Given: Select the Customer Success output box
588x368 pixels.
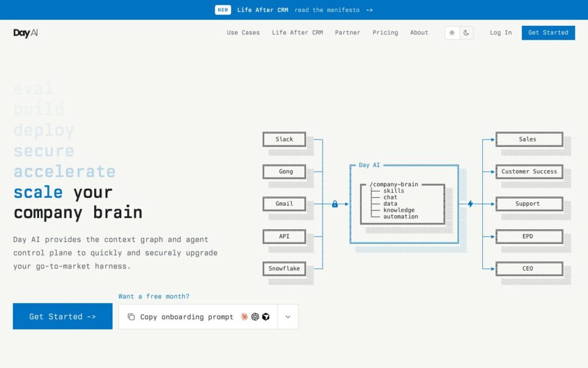Looking at the screenshot, I should [x=529, y=171].
